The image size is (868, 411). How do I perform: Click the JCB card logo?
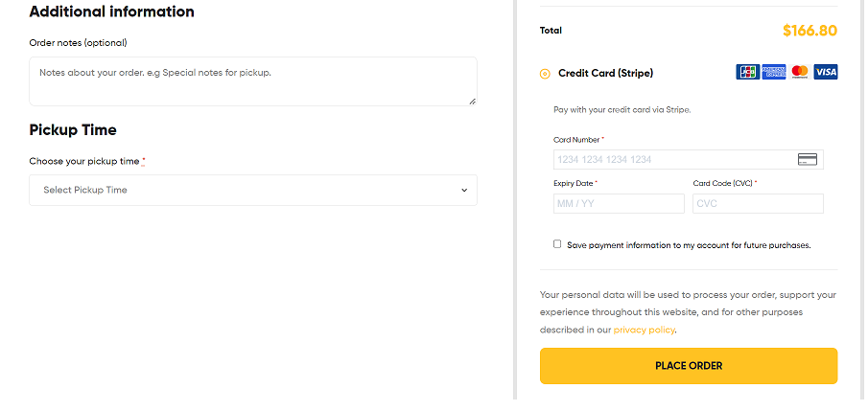pos(747,72)
